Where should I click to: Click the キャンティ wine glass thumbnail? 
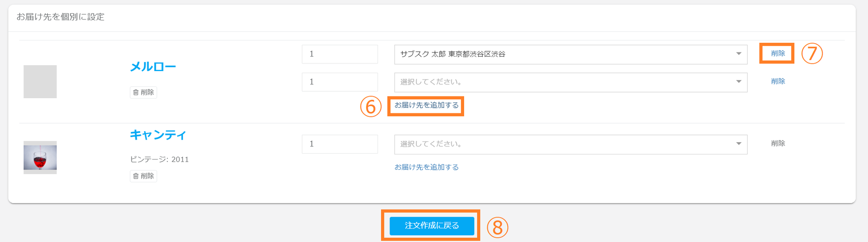[x=40, y=157]
